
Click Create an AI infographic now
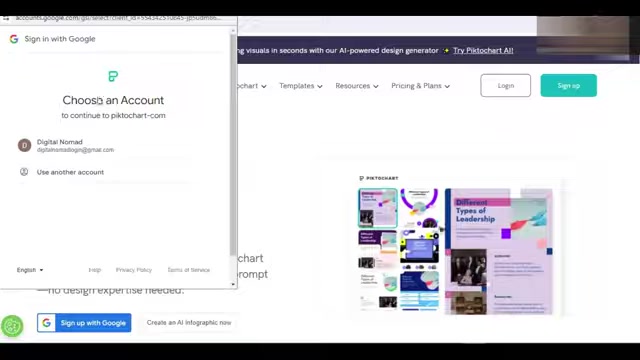coord(189,322)
